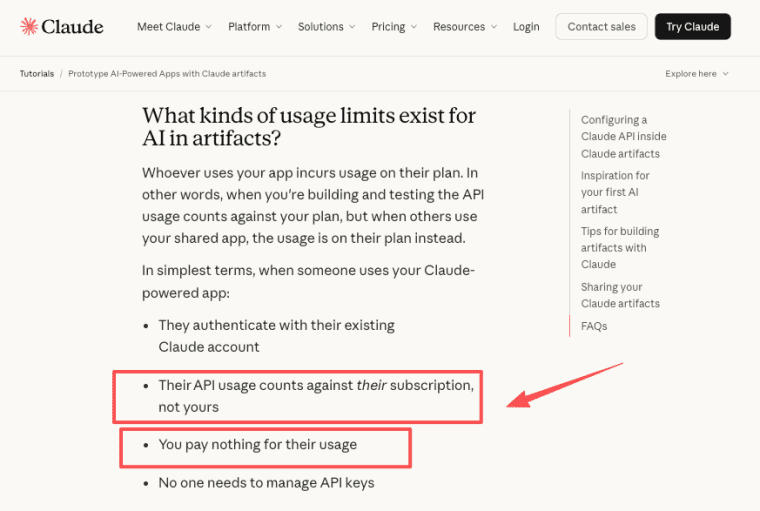Jump to Tips for building artifacts section

point(620,248)
